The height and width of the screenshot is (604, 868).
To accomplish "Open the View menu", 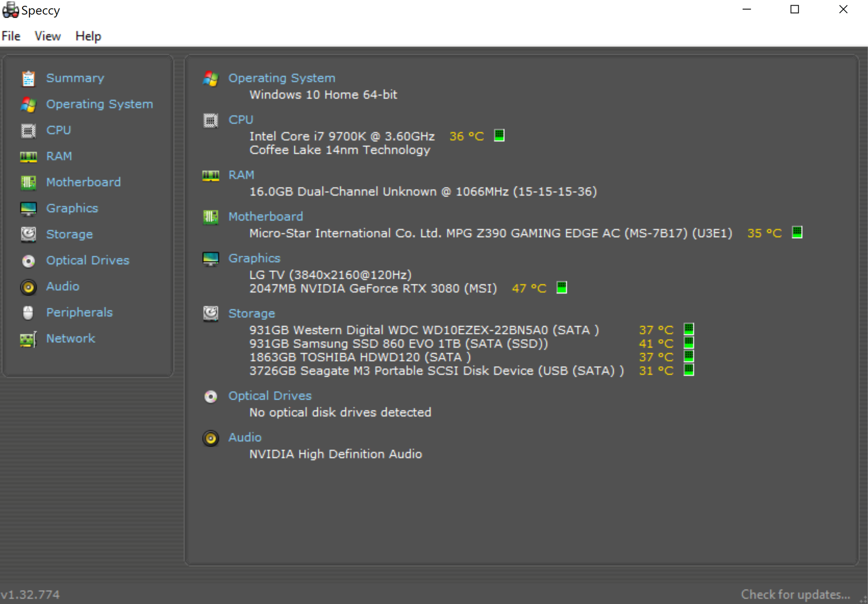I will pos(48,36).
